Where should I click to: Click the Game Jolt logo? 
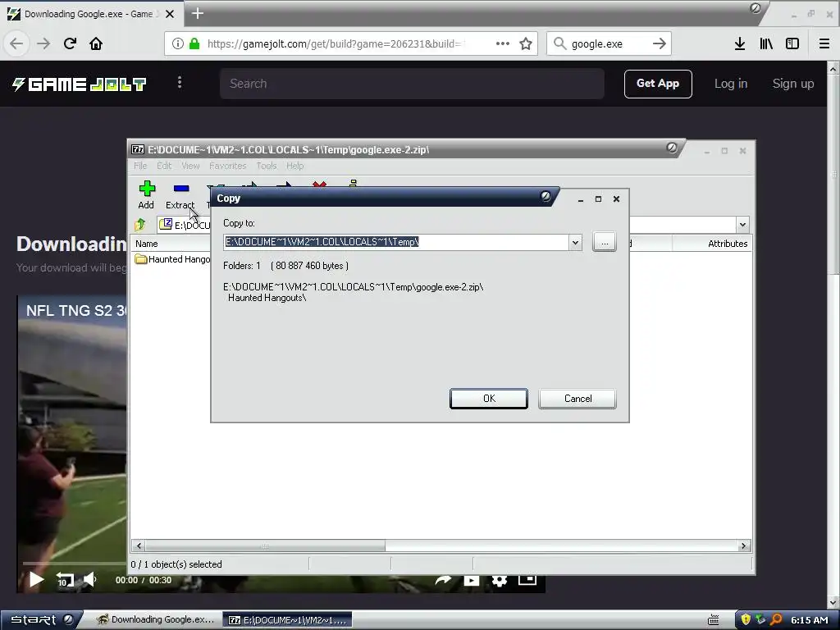(x=80, y=84)
